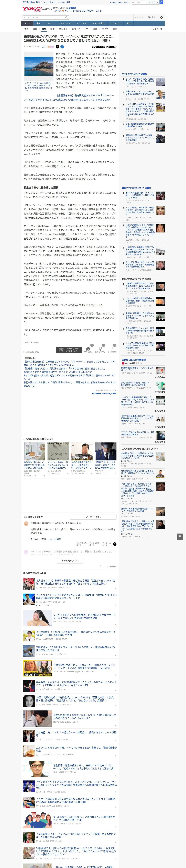Share article on X below the headline
186x868 pixels.
tap(57, 47)
